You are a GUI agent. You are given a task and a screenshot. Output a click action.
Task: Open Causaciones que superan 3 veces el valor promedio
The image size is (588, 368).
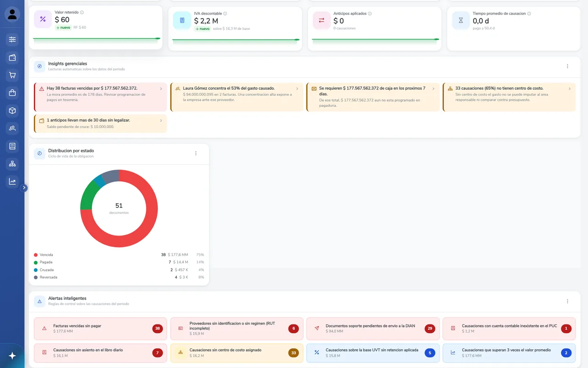(x=509, y=353)
